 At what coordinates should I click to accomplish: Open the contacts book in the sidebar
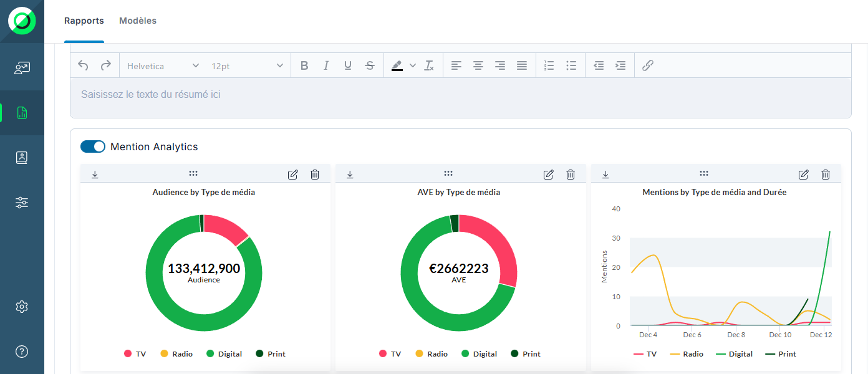[22, 157]
